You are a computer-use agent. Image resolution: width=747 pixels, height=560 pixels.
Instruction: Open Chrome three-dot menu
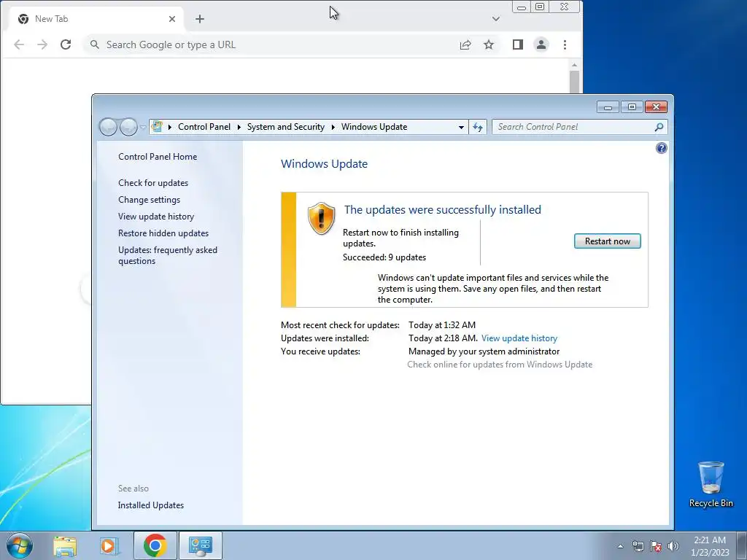(x=565, y=44)
